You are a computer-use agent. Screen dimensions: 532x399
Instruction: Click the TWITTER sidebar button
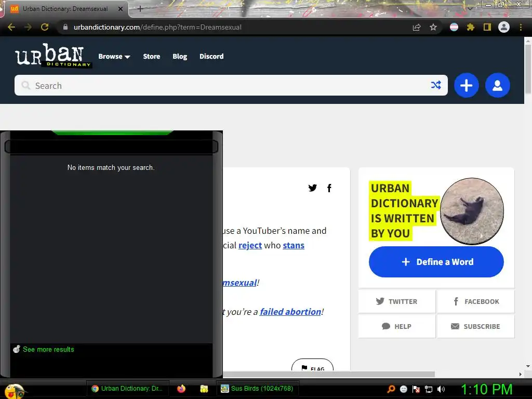pos(396,301)
